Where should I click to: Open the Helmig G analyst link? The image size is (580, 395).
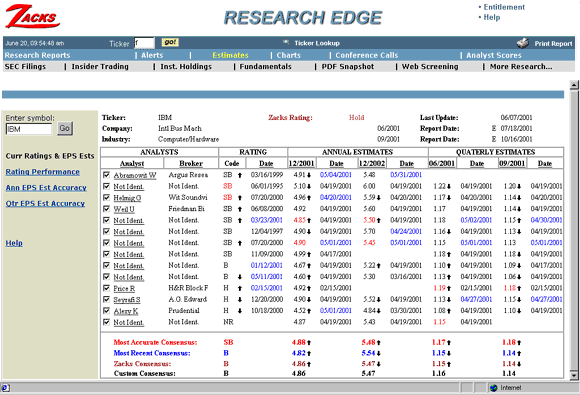click(x=127, y=198)
